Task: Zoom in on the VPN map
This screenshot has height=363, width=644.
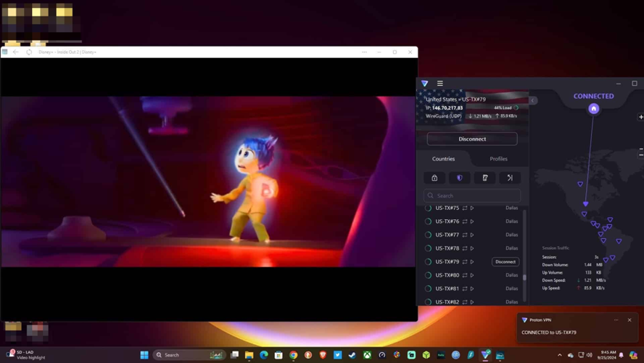Action: coord(640,117)
